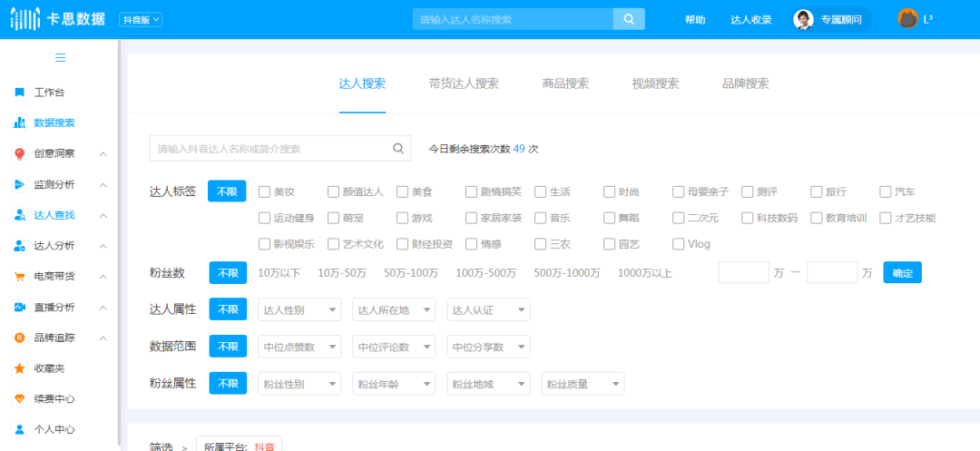This screenshot has width=980, height=451.
Task: Click the top 达人名称 search input
Action: [513, 19]
